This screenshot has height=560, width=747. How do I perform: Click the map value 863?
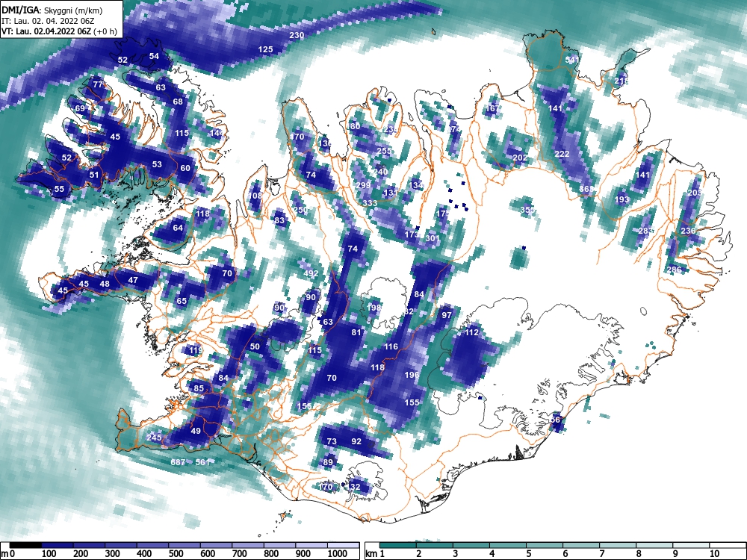[586, 189]
